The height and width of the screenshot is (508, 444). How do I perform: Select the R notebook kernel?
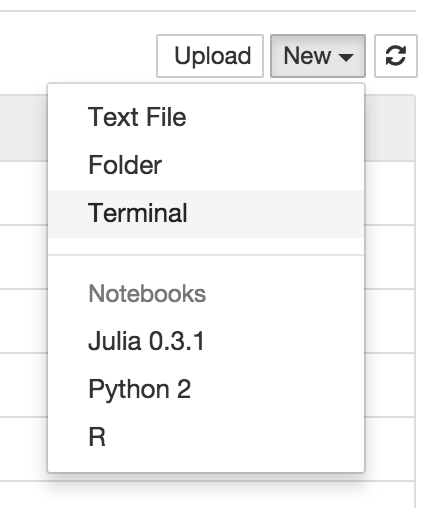206,437
